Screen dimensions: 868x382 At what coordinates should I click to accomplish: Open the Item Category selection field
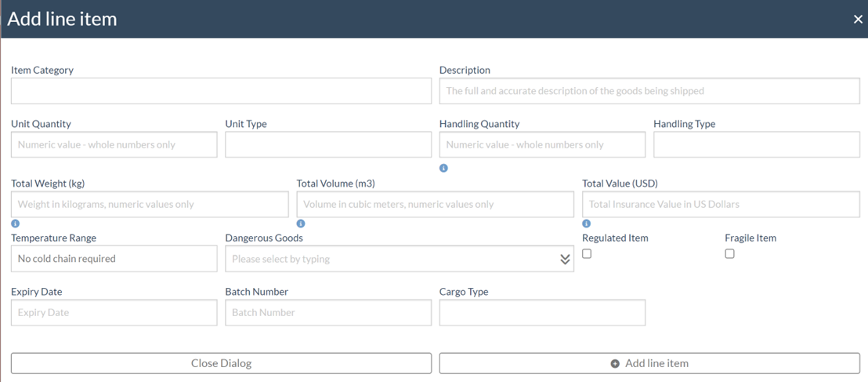click(x=221, y=91)
